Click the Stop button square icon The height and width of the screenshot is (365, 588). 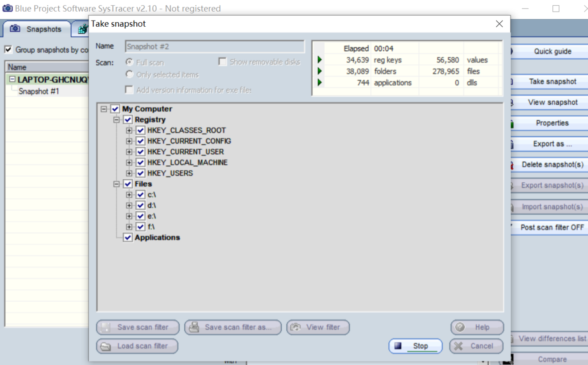pos(398,346)
